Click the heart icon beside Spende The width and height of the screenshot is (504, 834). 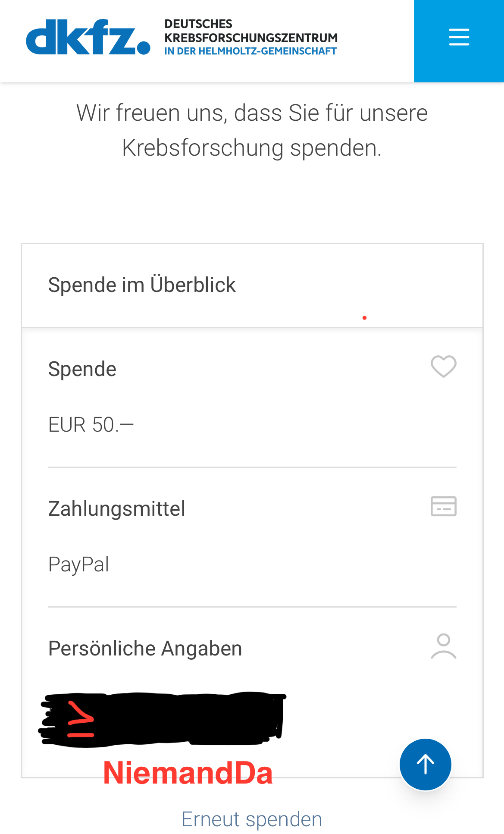coord(443,367)
